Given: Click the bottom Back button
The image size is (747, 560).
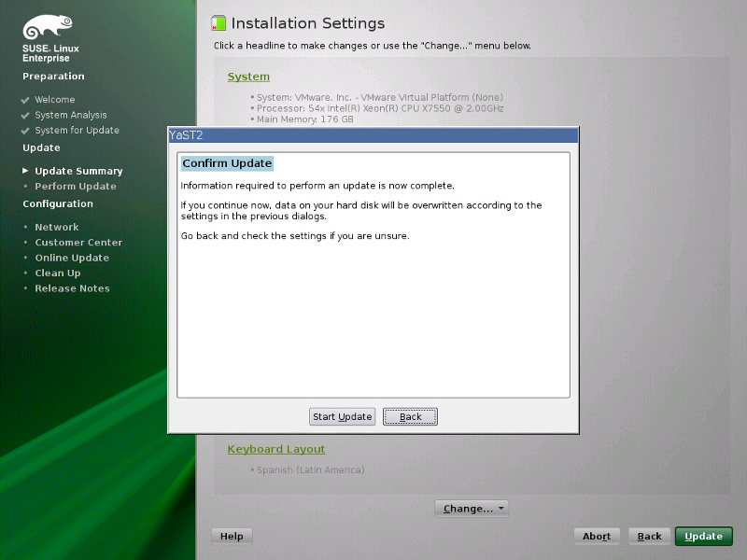Looking at the screenshot, I should coord(648,536).
